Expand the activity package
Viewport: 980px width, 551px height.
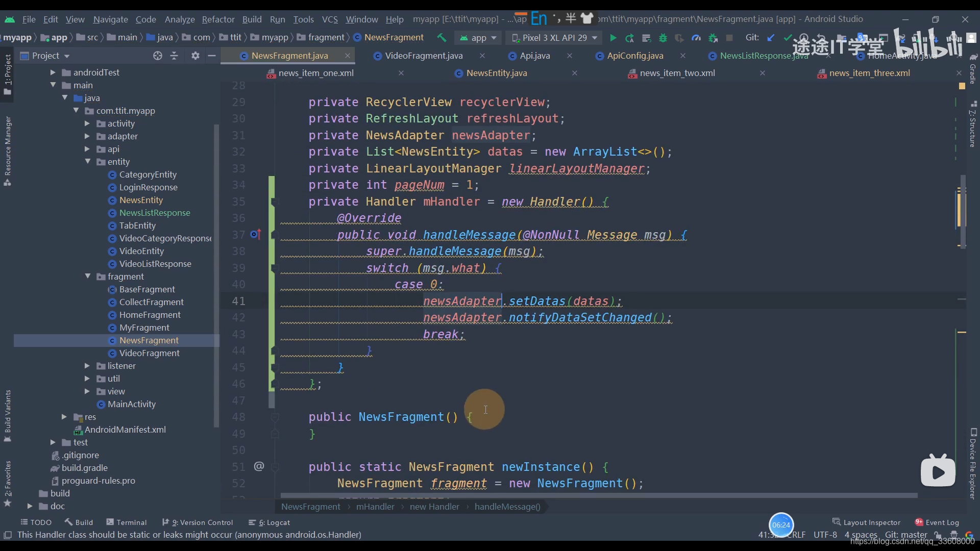pos(87,123)
